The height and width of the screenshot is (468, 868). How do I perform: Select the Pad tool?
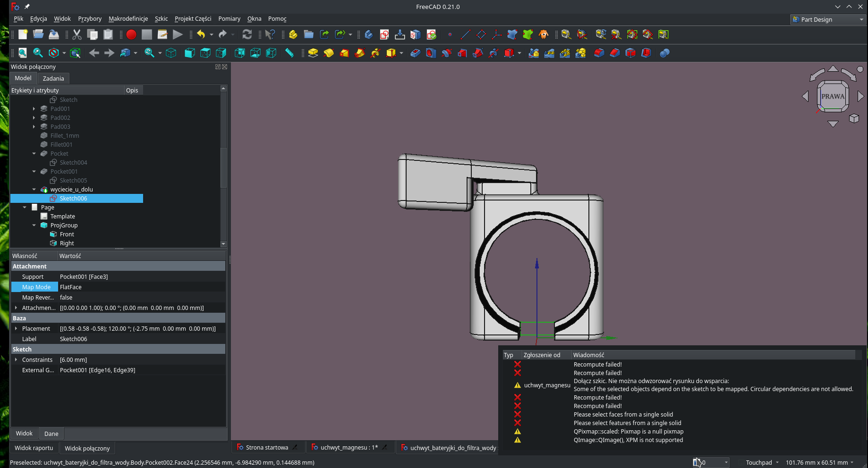click(x=313, y=53)
